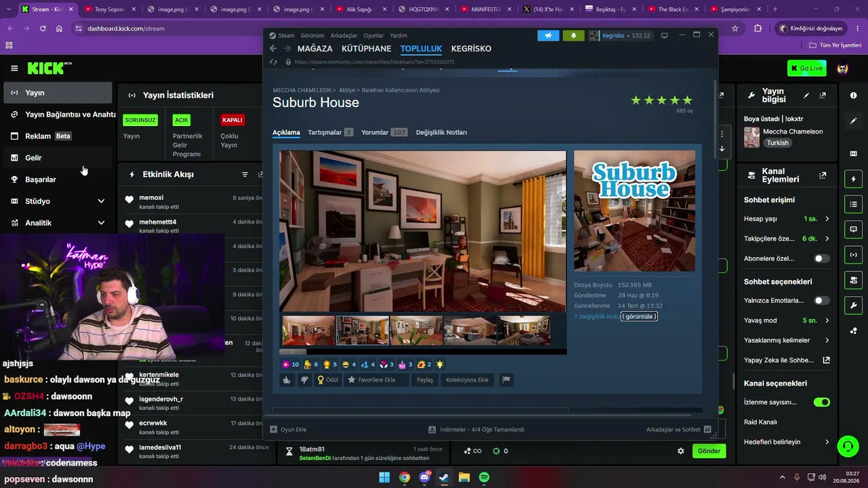Toggle Steam Big Picture mode icon
The width and height of the screenshot is (868, 488).
(x=665, y=35)
